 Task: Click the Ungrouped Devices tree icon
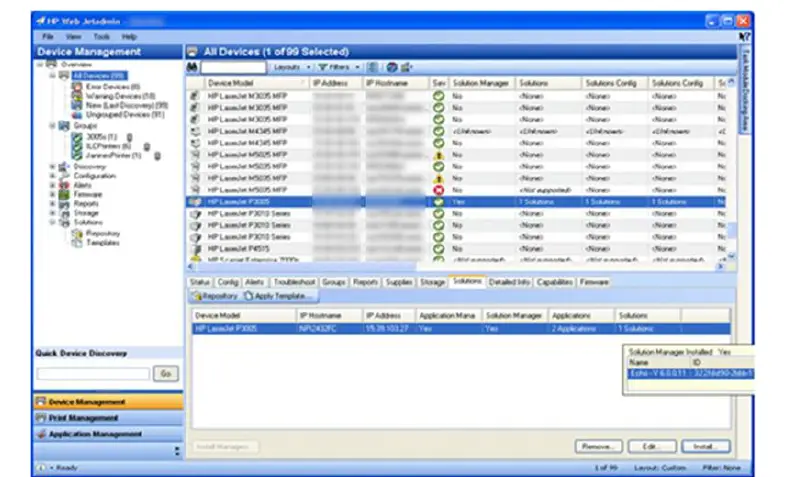point(77,115)
